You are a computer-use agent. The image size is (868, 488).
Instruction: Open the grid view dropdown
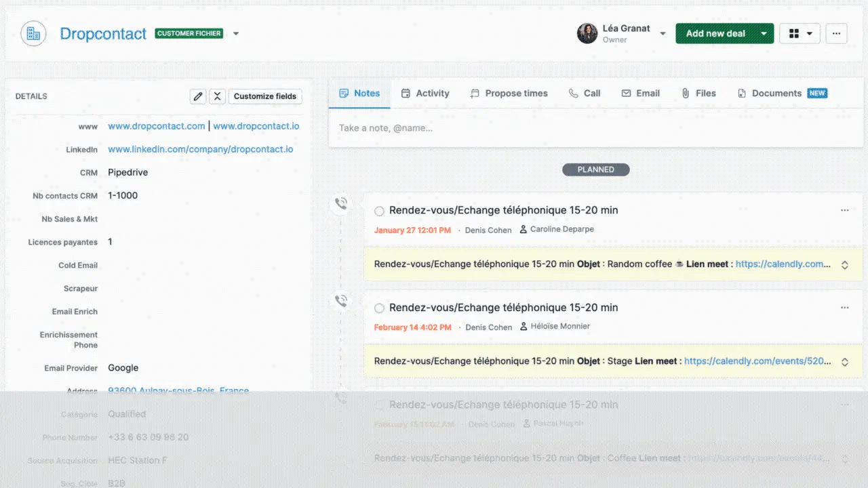click(800, 33)
